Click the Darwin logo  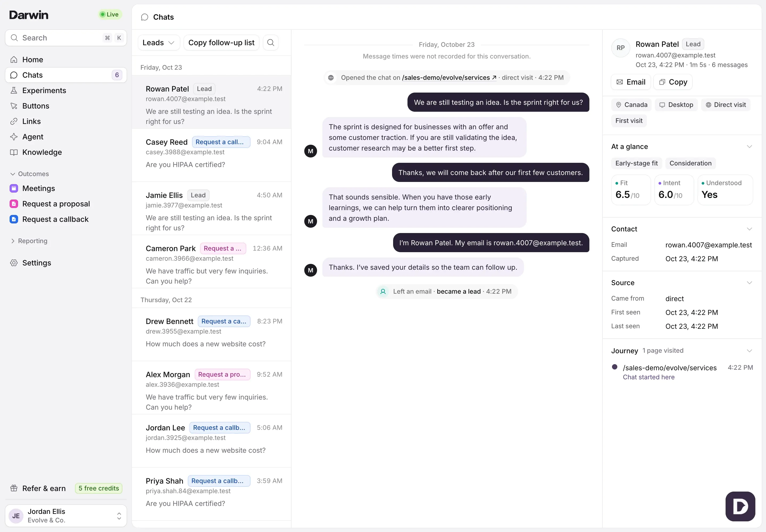click(29, 15)
